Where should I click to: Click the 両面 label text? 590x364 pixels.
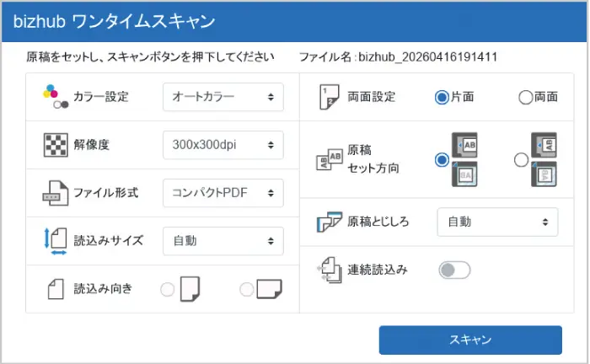[x=546, y=97]
